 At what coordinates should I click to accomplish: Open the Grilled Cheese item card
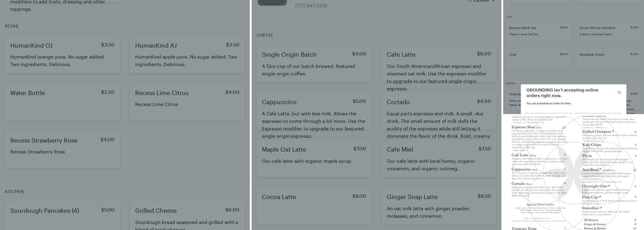pyautogui.click(x=187, y=215)
